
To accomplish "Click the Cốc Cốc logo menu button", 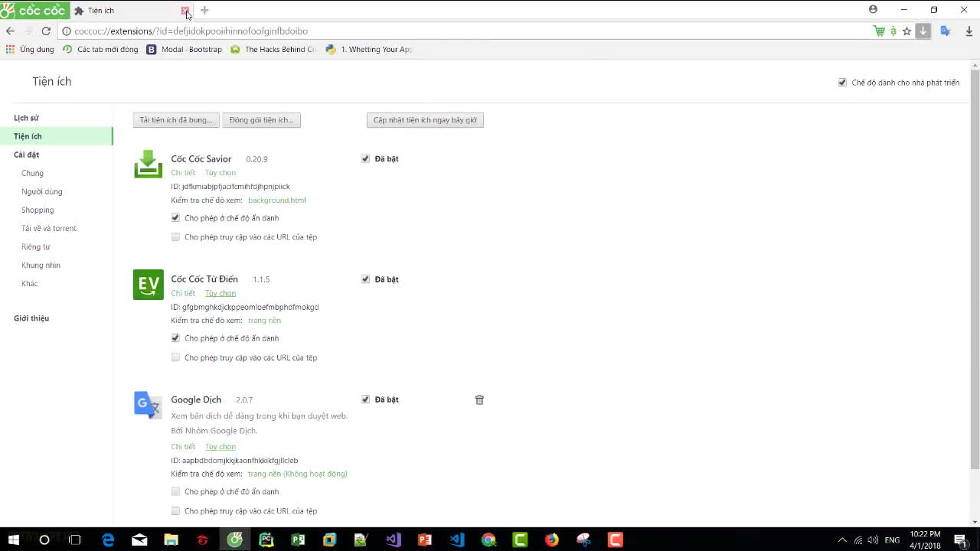I will 34,10.
